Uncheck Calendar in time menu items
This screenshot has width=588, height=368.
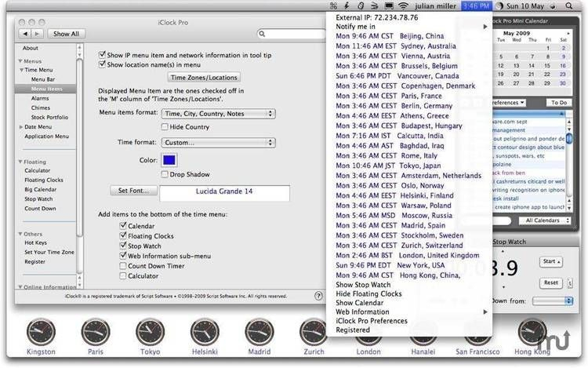[x=122, y=225]
